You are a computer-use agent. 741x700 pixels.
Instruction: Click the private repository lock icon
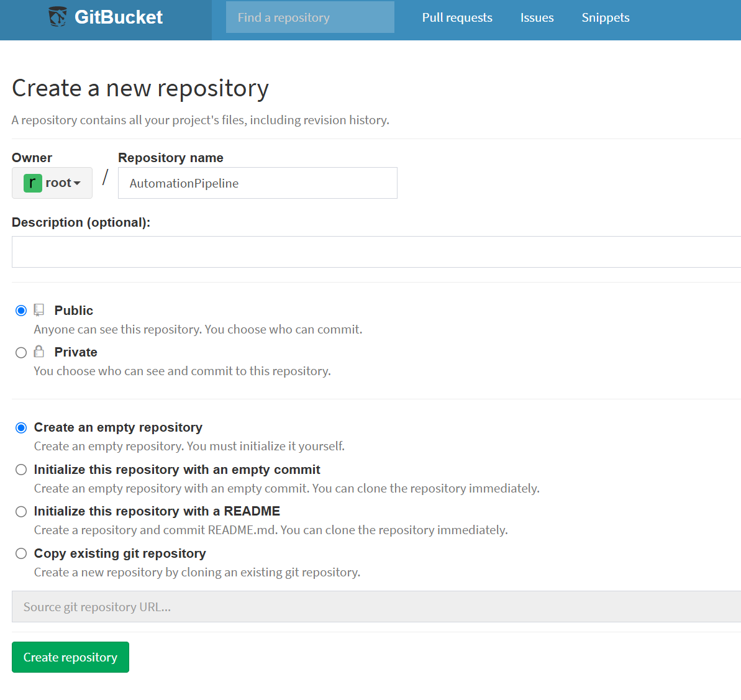coord(39,351)
